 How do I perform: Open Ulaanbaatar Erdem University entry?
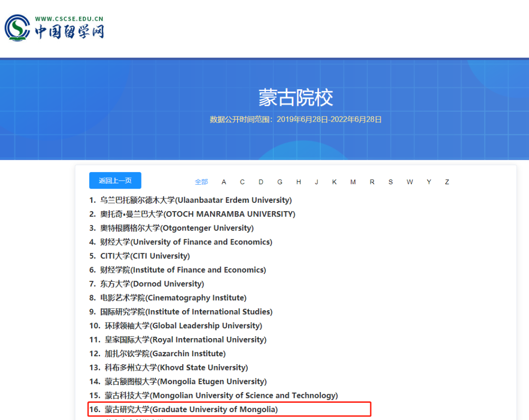click(x=191, y=200)
